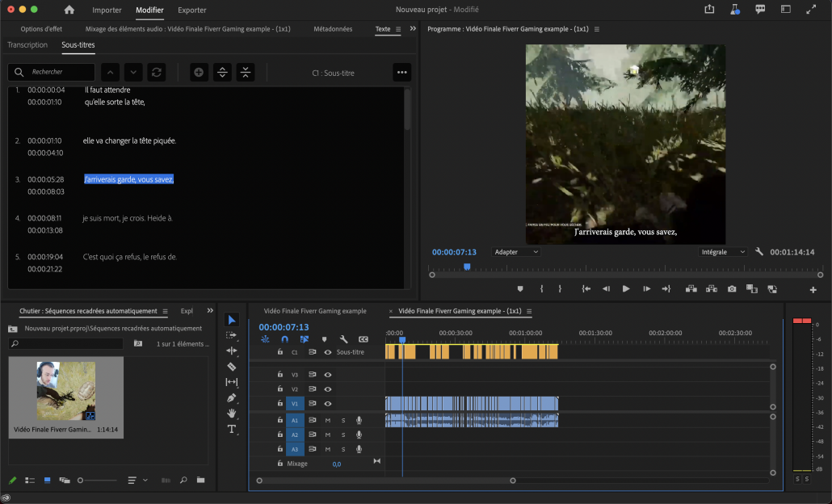The image size is (832, 504).
Task: Select the Type tool in the tools panel
Action: pyautogui.click(x=232, y=429)
